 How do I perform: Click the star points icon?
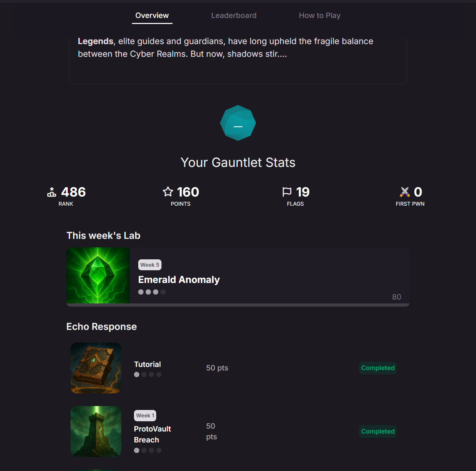(168, 192)
